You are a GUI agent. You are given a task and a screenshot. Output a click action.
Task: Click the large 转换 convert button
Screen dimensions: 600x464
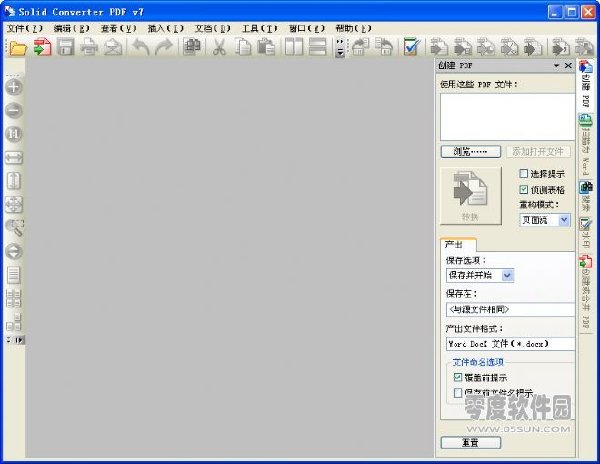(x=471, y=196)
